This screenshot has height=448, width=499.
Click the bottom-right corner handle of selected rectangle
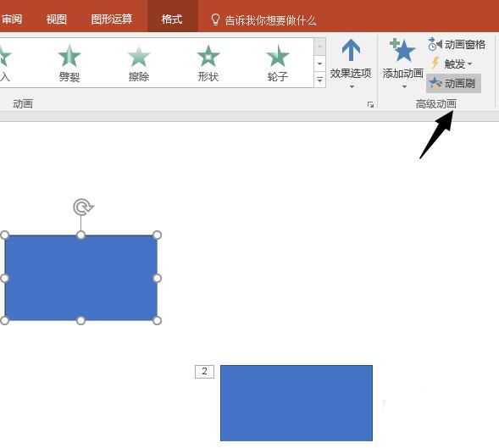pos(157,320)
